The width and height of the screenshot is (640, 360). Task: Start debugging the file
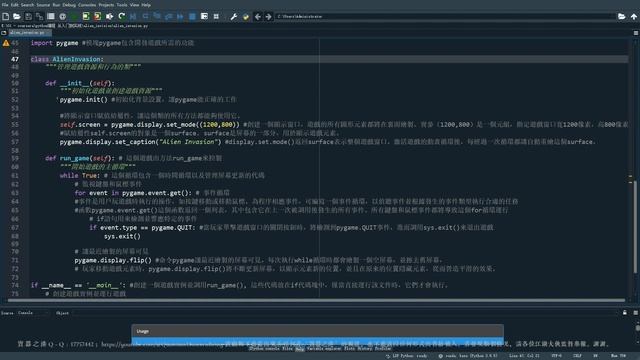tap(133, 16)
